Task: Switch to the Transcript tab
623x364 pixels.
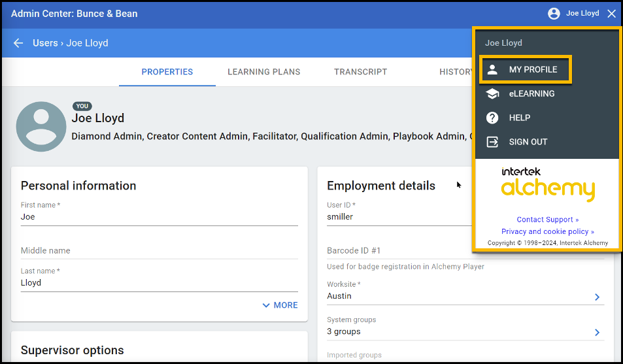Action: click(360, 72)
